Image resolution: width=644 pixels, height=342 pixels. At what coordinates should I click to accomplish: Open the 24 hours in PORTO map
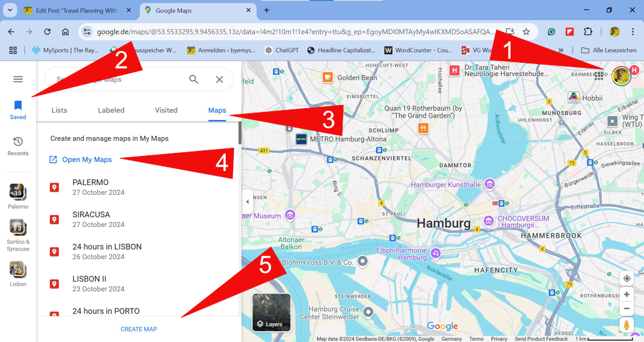138,311
